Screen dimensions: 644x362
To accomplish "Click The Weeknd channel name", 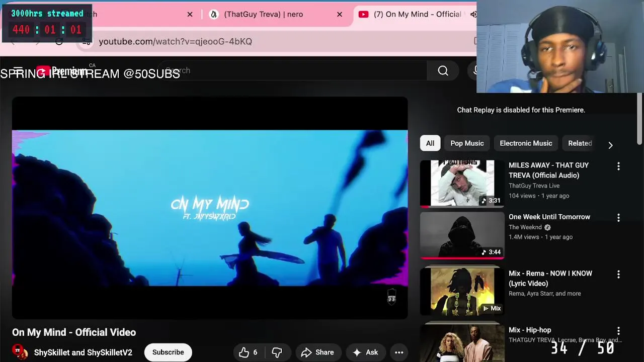I will point(525,227).
